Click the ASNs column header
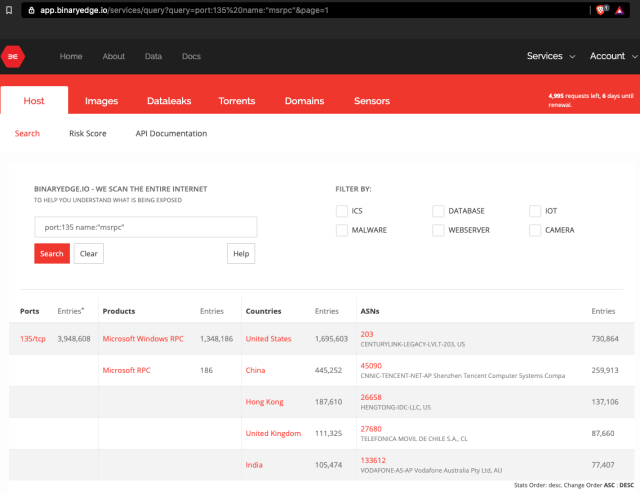The width and height of the screenshot is (640, 494). 370,311
